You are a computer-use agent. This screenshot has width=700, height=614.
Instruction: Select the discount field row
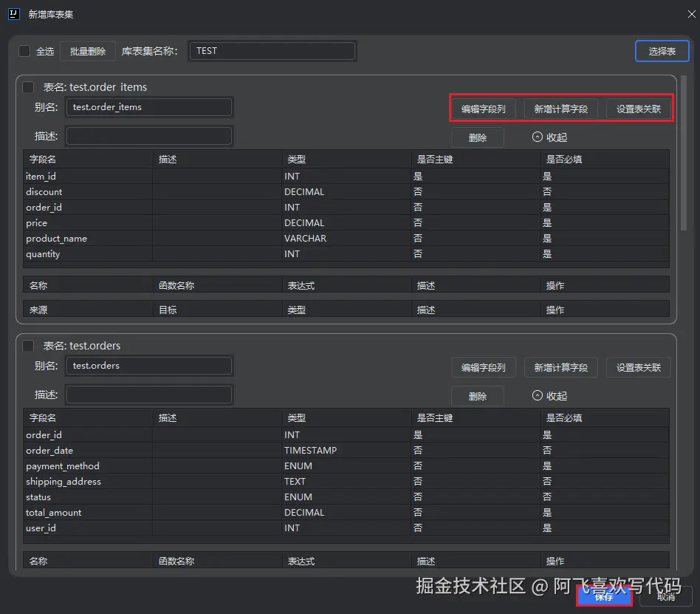346,191
